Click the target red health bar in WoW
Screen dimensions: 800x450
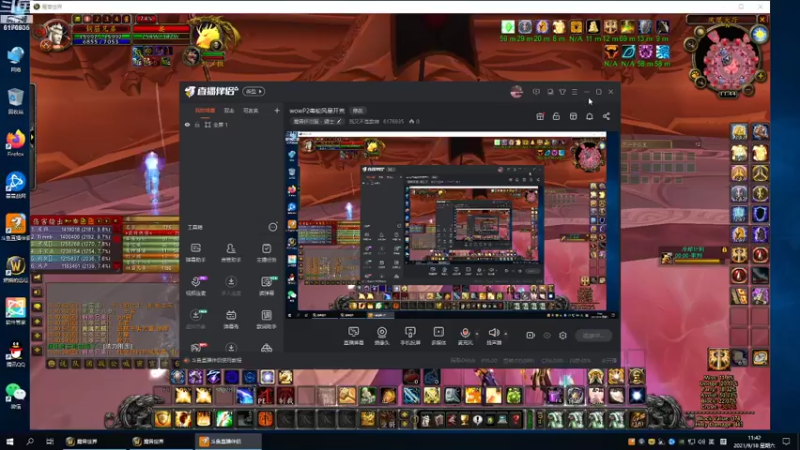click(161, 29)
